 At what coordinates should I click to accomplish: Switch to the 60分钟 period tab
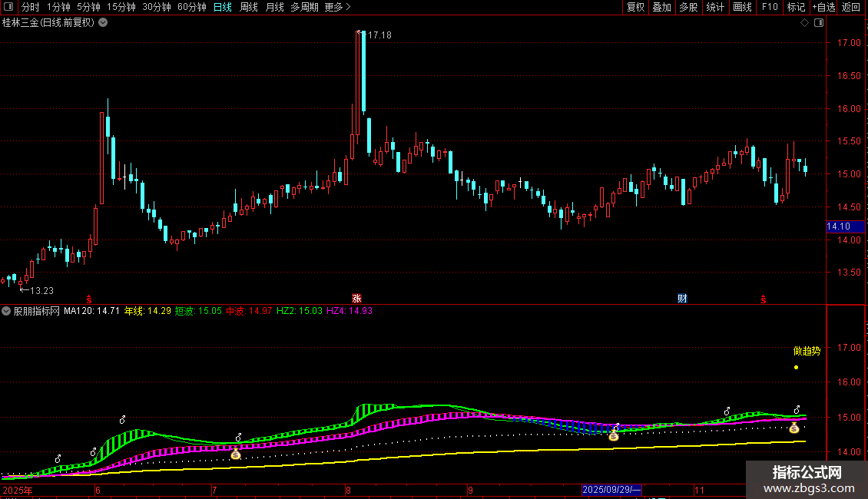191,7
